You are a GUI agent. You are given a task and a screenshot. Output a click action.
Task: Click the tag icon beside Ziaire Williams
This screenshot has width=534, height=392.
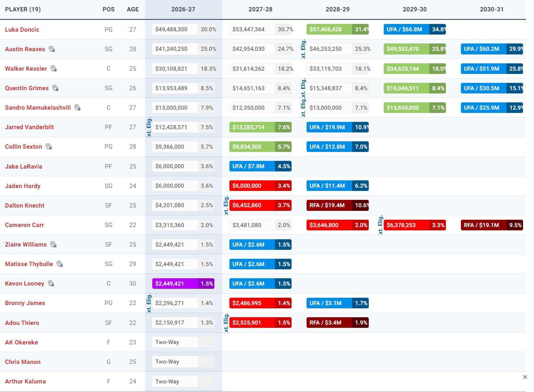(x=53, y=245)
